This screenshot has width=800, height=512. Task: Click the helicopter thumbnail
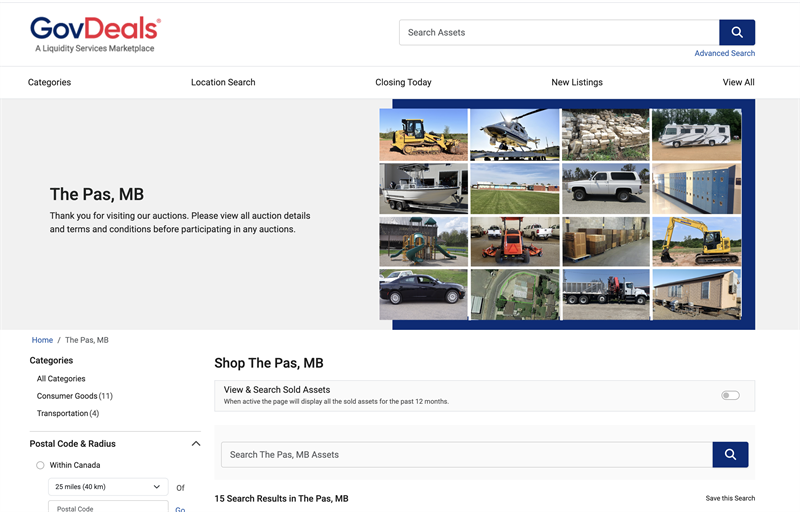point(515,135)
